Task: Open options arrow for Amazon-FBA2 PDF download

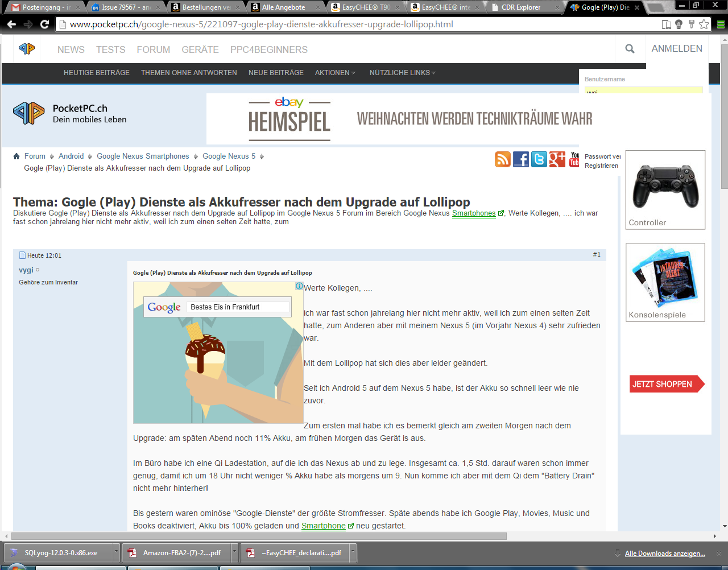Action: click(234, 552)
